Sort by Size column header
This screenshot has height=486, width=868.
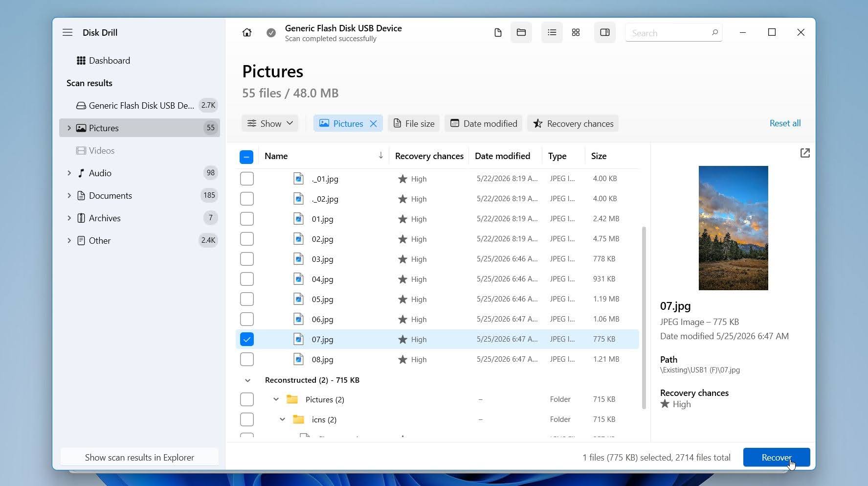(599, 156)
